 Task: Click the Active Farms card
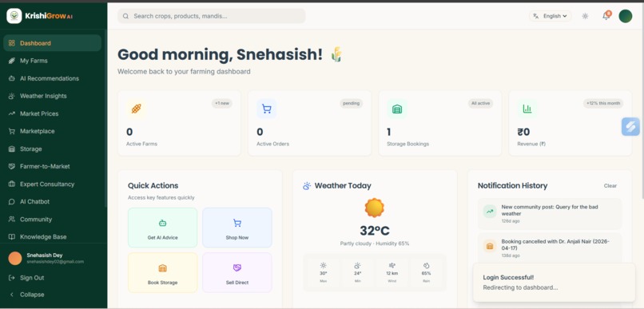pyautogui.click(x=179, y=123)
